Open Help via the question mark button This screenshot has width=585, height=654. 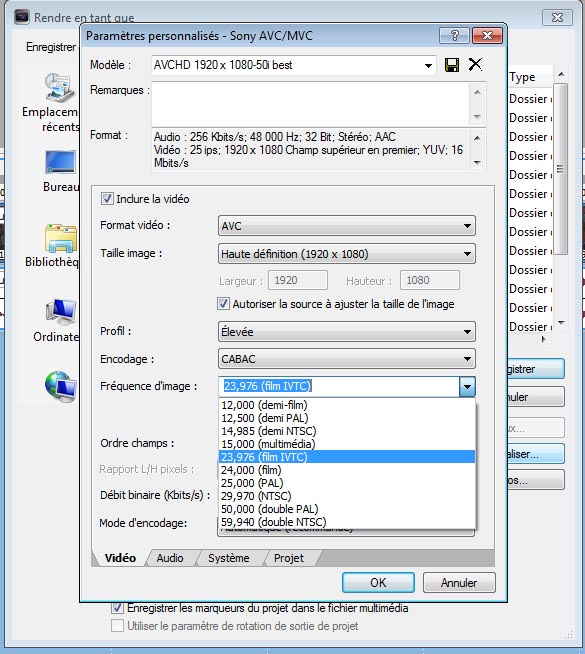(x=454, y=35)
